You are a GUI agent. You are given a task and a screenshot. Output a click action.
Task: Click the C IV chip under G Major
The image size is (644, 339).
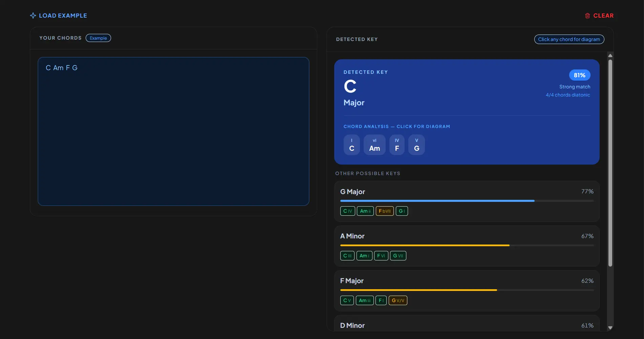[x=347, y=211]
